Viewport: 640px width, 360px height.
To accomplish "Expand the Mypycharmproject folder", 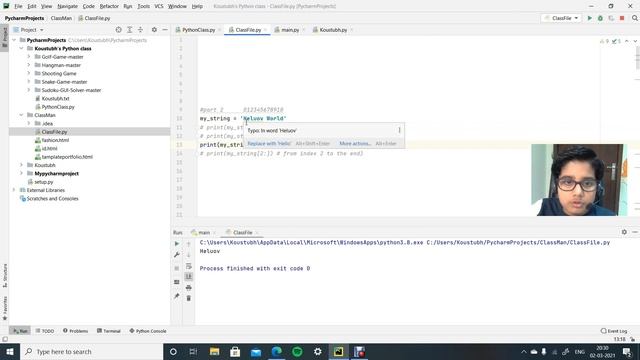I will point(21,173).
